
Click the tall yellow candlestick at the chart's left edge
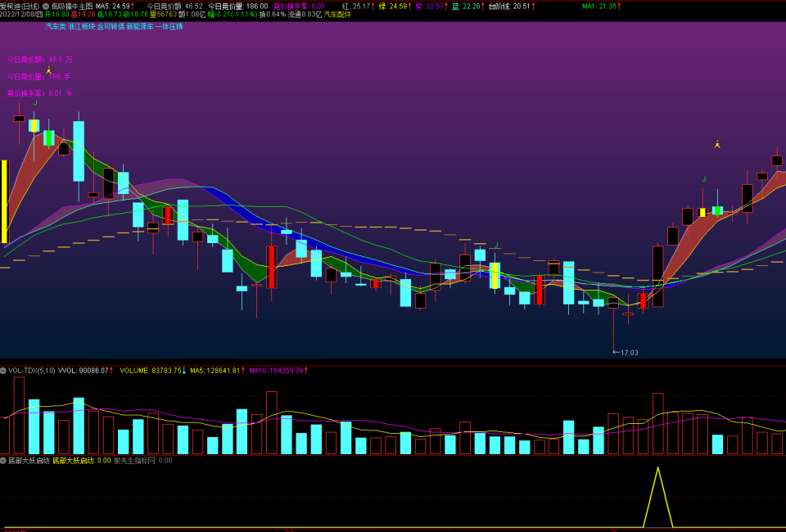(5, 202)
